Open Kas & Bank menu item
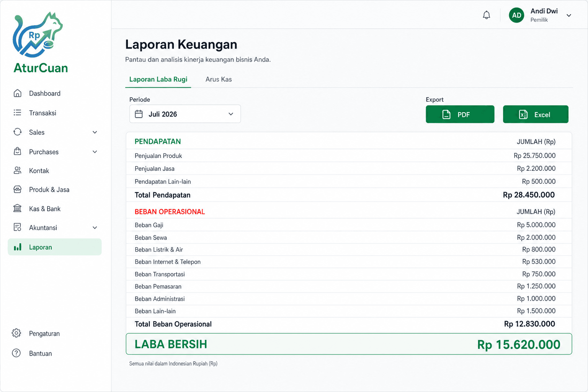 point(55,209)
